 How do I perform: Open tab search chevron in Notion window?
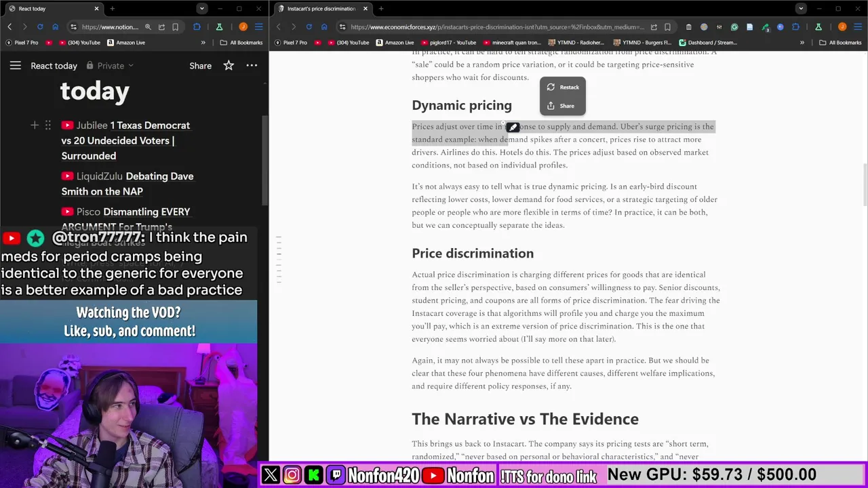point(201,9)
